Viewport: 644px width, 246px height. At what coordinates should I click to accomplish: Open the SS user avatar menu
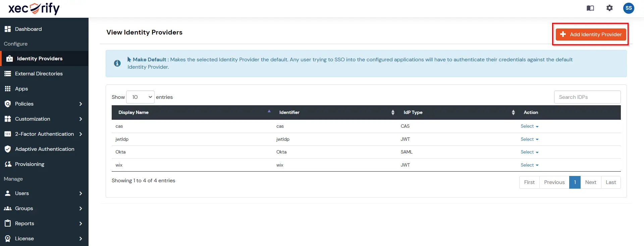coord(629,8)
